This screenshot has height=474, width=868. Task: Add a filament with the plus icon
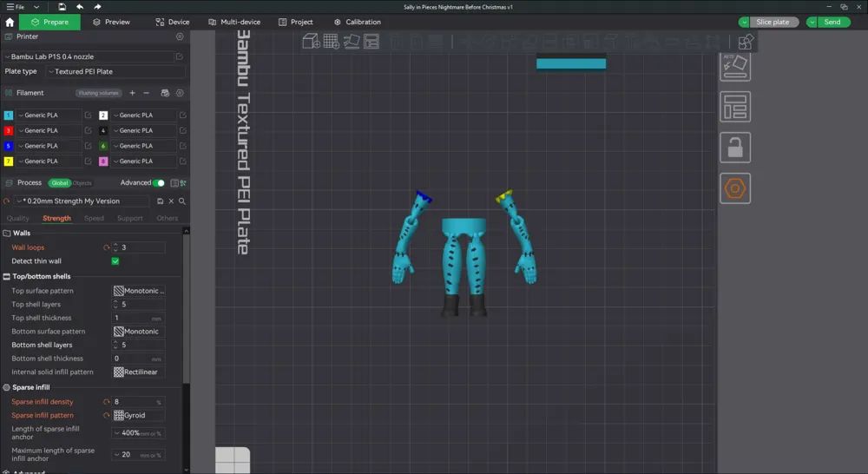132,93
